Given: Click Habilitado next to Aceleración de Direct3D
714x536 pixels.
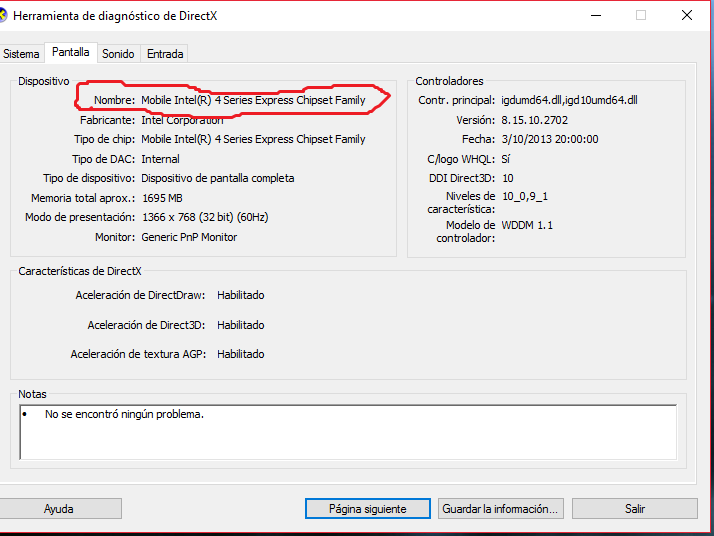Looking at the screenshot, I should 240,325.
